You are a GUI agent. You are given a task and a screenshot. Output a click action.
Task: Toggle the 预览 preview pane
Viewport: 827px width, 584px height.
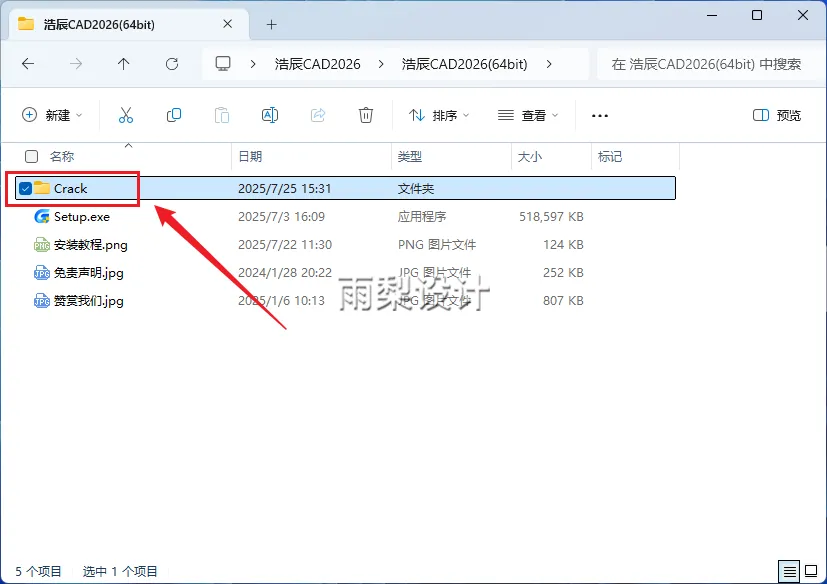[776, 115]
